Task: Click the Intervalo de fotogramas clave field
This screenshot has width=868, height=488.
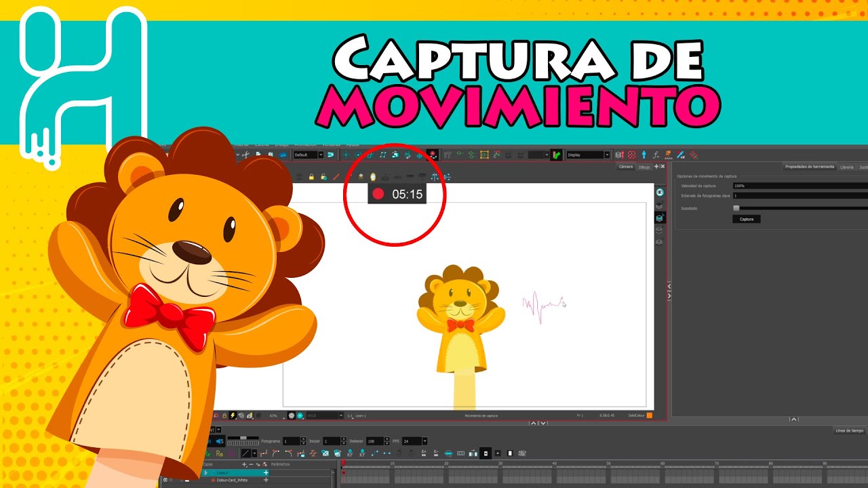Action: point(800,195)
